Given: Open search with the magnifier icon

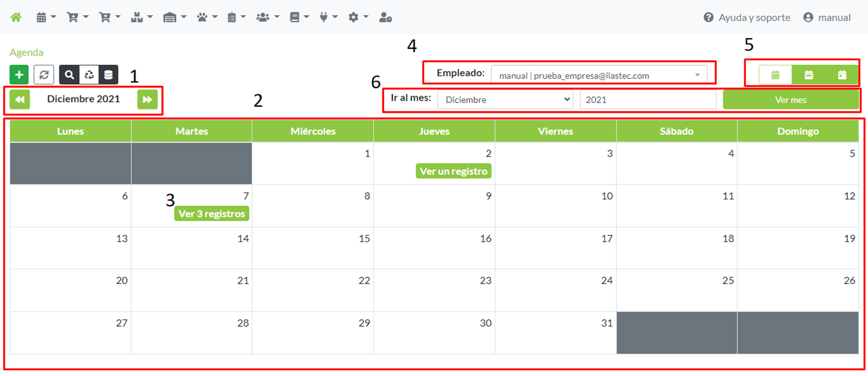Looking at the screenshot, I should (69, 75).
